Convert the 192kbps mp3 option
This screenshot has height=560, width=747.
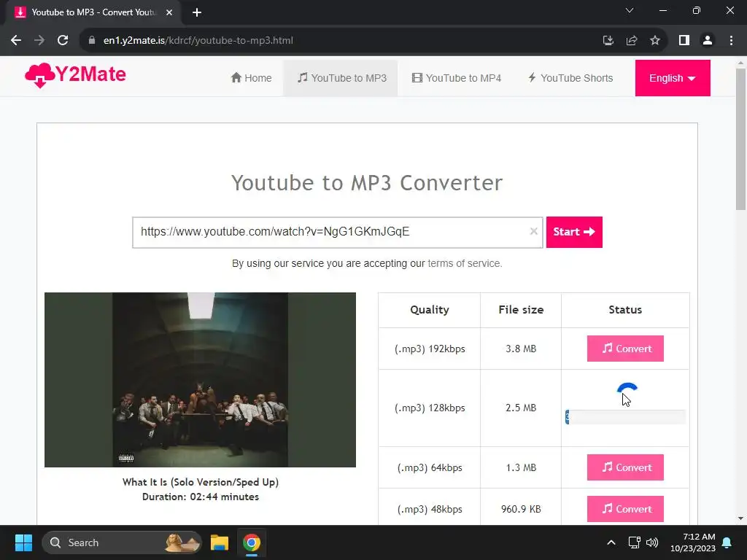(x=625, y=349)
